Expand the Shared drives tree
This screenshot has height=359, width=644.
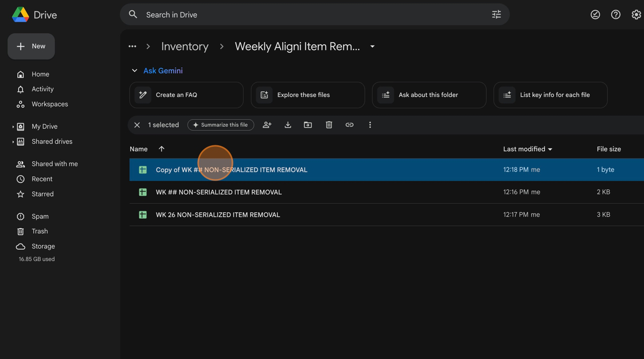(x=13, y=142)
